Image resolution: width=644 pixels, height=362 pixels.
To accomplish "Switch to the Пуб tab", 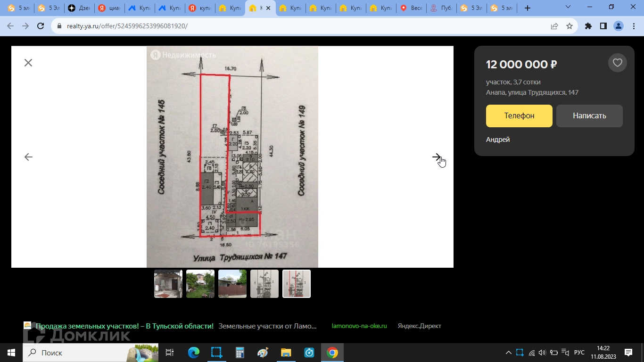I will (441, 8).
